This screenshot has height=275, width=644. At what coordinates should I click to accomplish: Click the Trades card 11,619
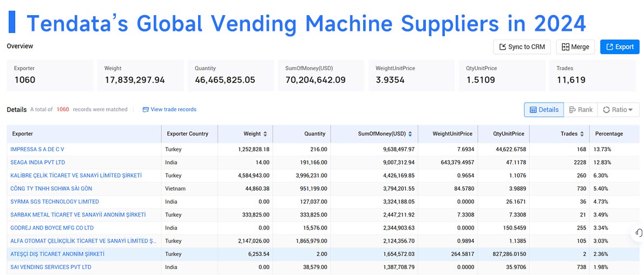(592, 76)
